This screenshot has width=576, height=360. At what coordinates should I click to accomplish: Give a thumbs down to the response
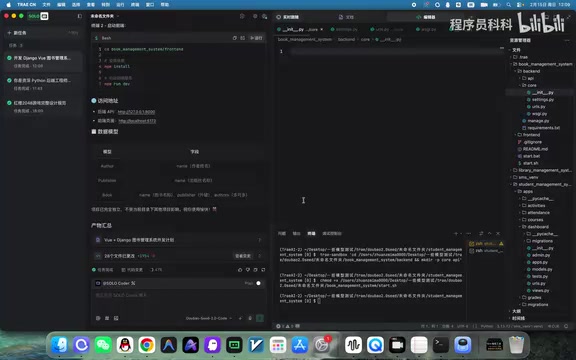click(x=248, y=270)
